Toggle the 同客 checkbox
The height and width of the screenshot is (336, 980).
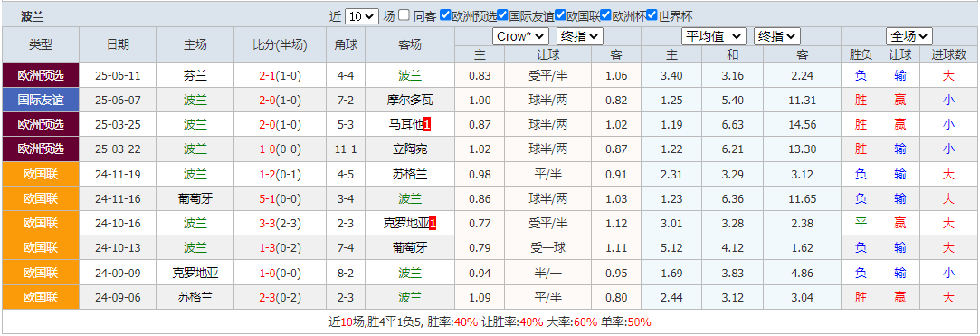point(404,15)
